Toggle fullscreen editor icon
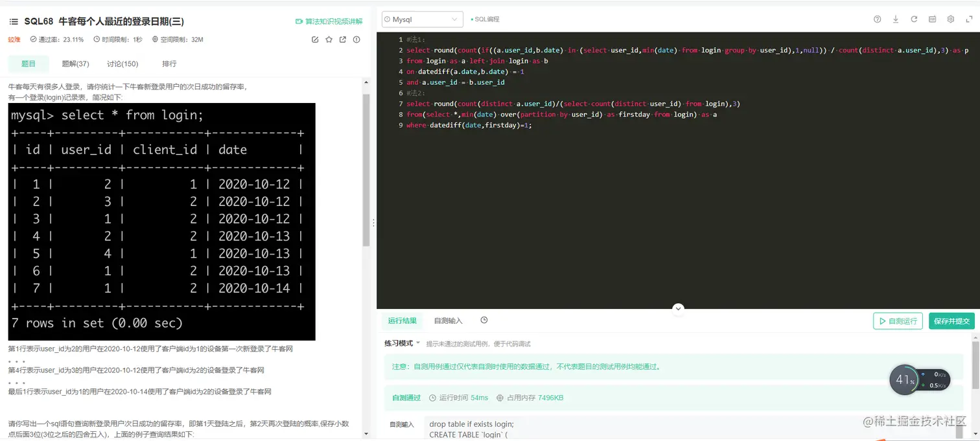 [969, 19]
